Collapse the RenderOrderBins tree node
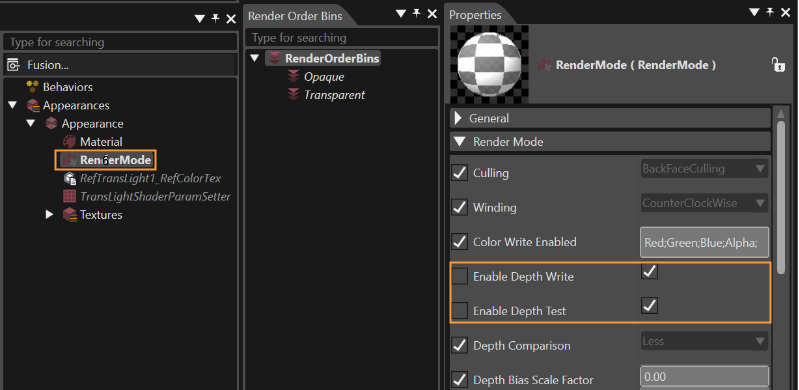This screenshot has width=799, height=390. pyautogui.click(x=255, y=59)
